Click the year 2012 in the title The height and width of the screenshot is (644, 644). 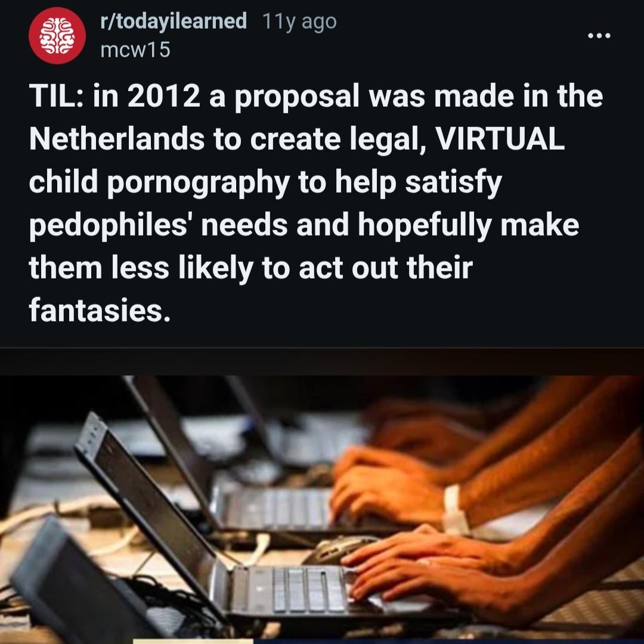click(163, 95)
